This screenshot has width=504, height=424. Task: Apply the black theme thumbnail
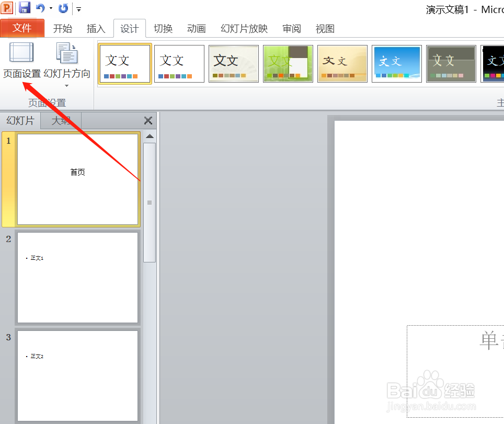[x=492, y=64]
